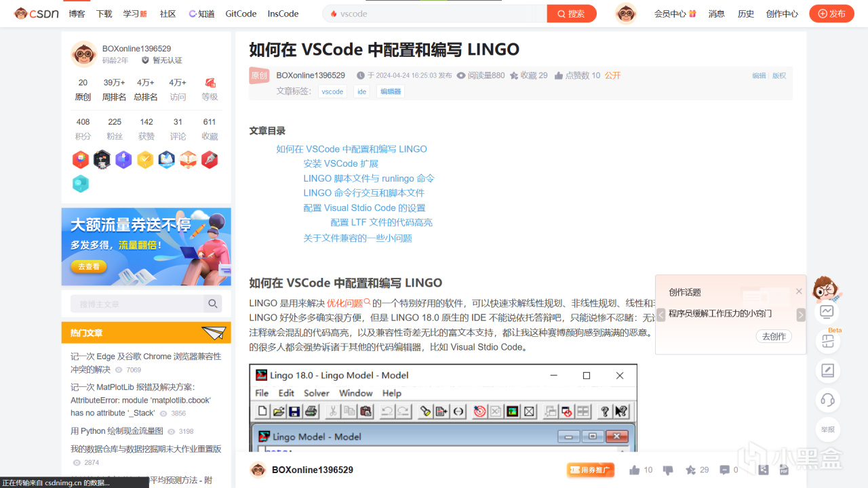
Task: Open the CSDN logo home link
Action: [37, 14]
